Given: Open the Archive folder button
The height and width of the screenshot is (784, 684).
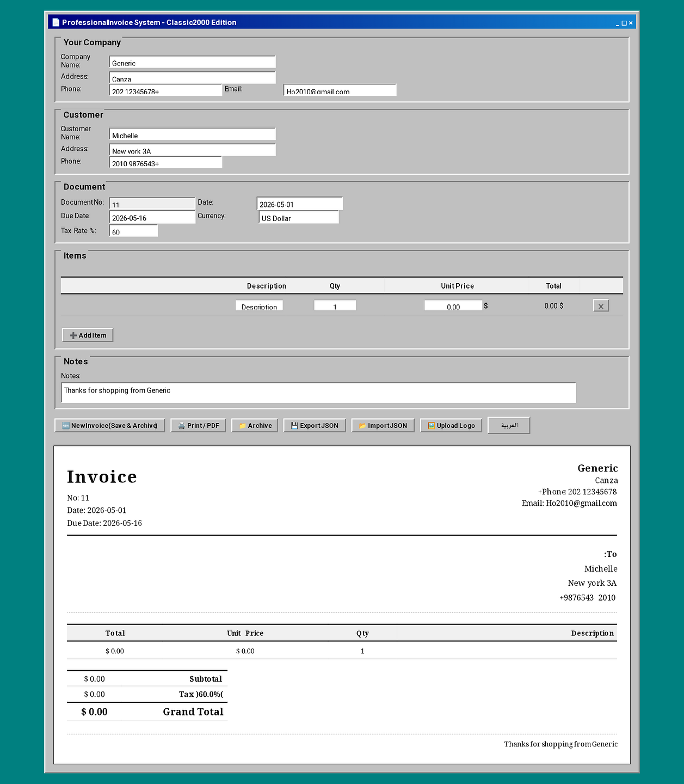Looking at the screenshot, I should (x=255, y=426).
